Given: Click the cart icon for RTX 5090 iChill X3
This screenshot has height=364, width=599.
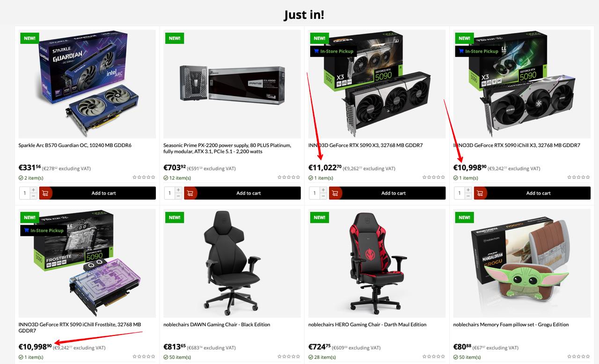Looking at the screenshot, I should 481,193.
